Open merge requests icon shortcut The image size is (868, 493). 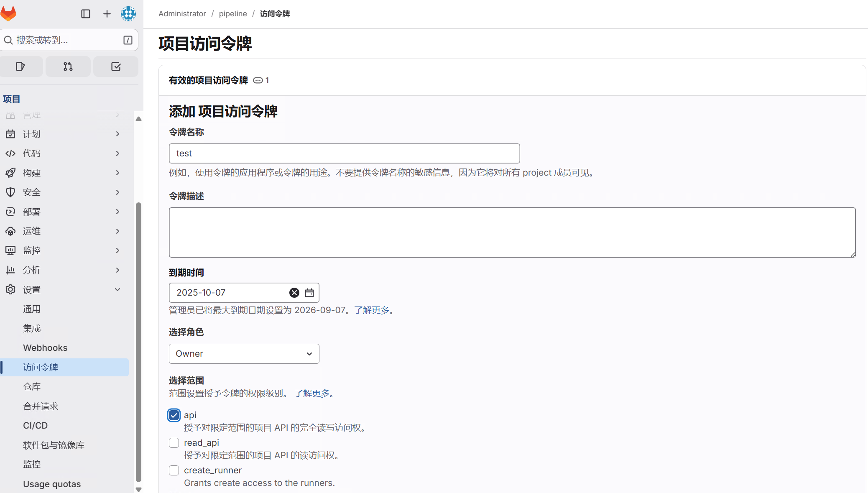(68, 66)
